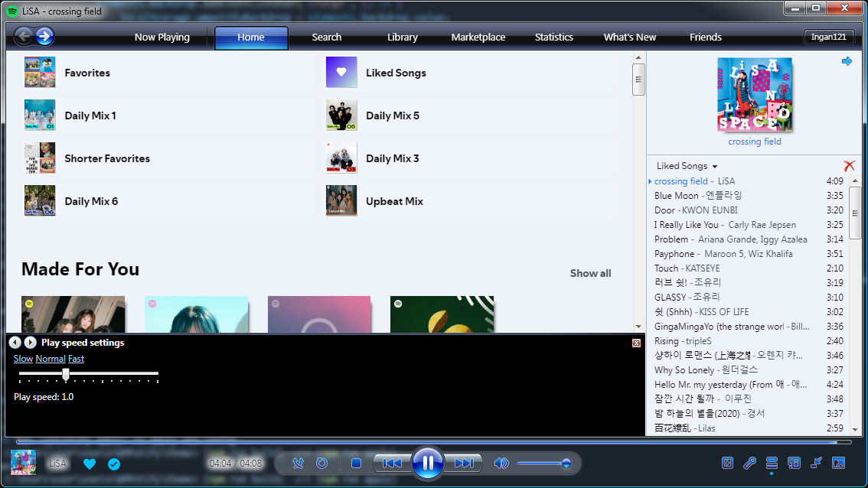
Task: Open the lyrics panel icon in the bottom right
Action: point(727,463)
